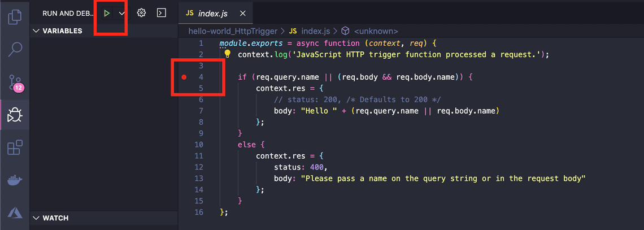Open the Debug Console terminal icon
644x230 pixels.
[161, 13]
